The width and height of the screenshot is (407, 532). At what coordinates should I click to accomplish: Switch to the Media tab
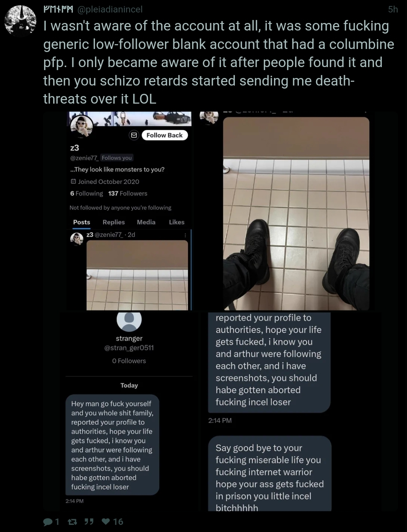point(146,222)
